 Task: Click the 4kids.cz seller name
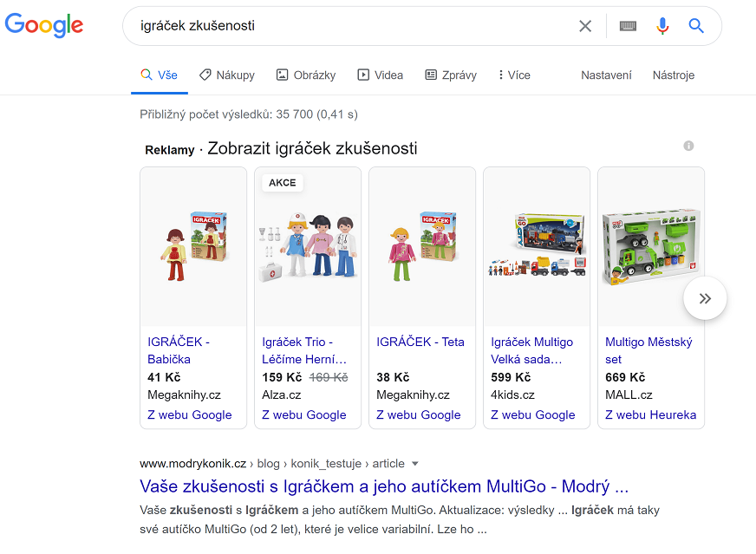512,394
